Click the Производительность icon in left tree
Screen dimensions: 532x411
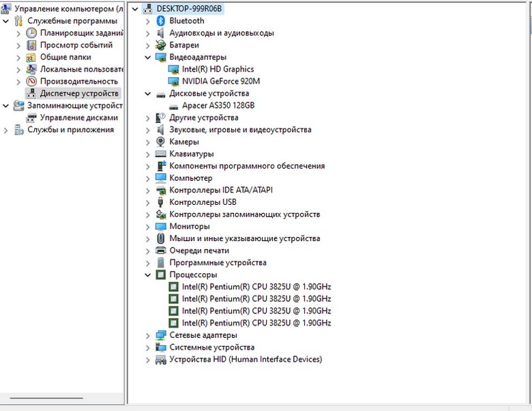point(31,81)
